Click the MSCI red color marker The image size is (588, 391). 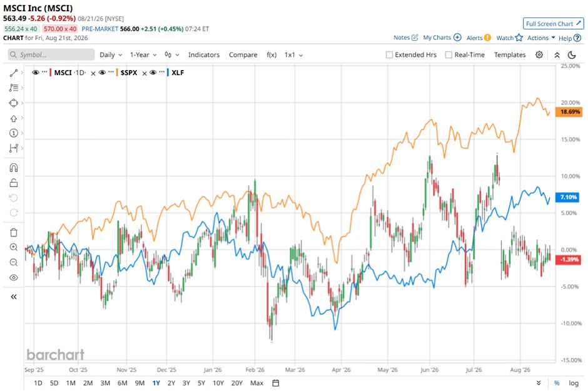click(x=51, y=73)
